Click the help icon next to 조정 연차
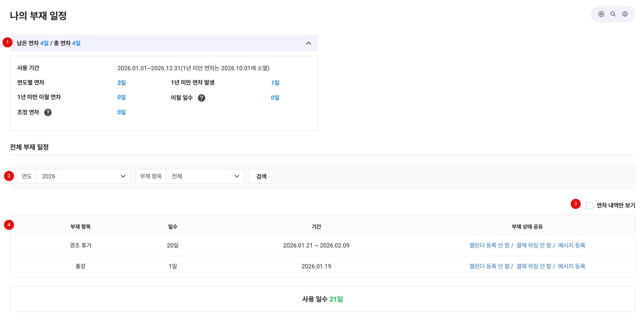Viewport: 644px width, 324px height. (48, 112)
